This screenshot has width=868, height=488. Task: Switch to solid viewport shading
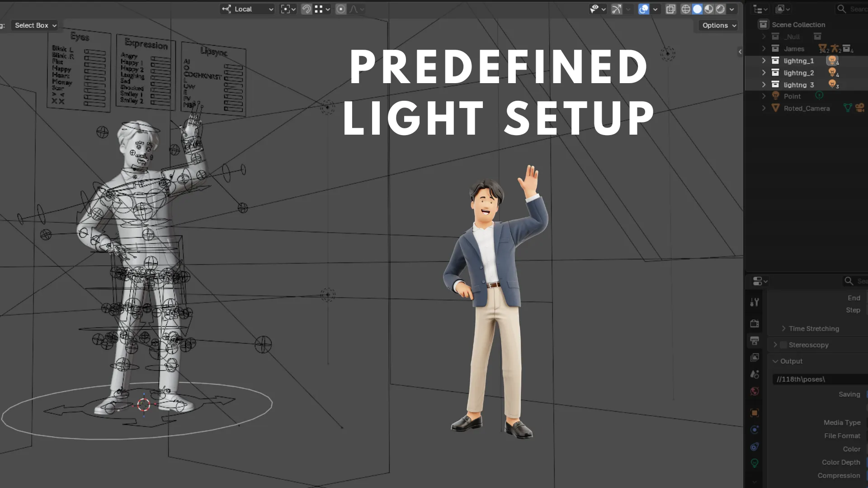point(697,9)
